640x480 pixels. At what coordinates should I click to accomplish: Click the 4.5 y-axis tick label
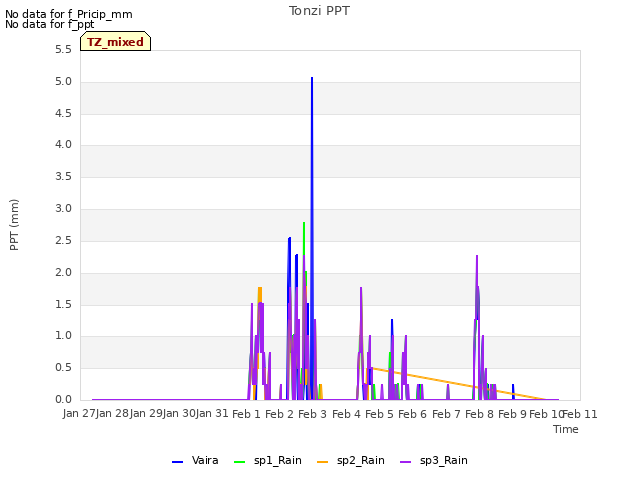tap(63, 113)
